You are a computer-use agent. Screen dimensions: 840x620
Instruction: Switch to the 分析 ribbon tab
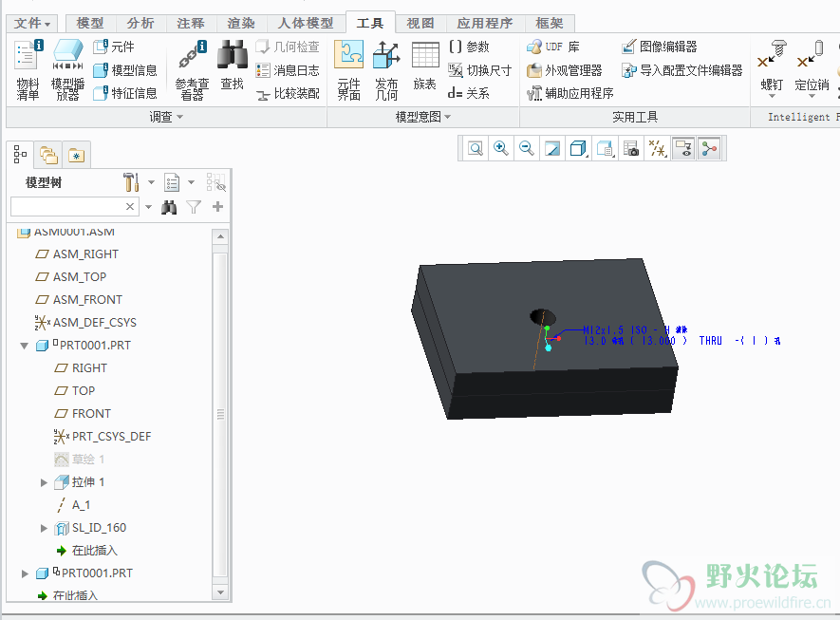click(140, 23)
